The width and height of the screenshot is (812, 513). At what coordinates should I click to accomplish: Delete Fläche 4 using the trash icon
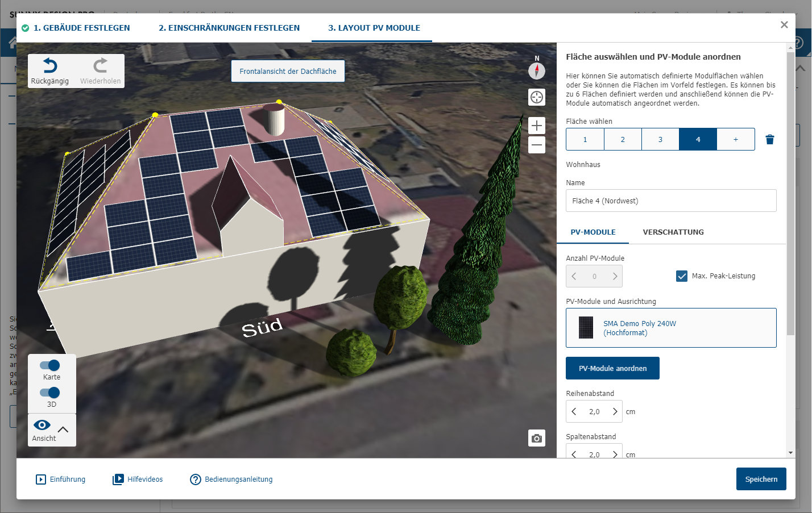[770, 139]
